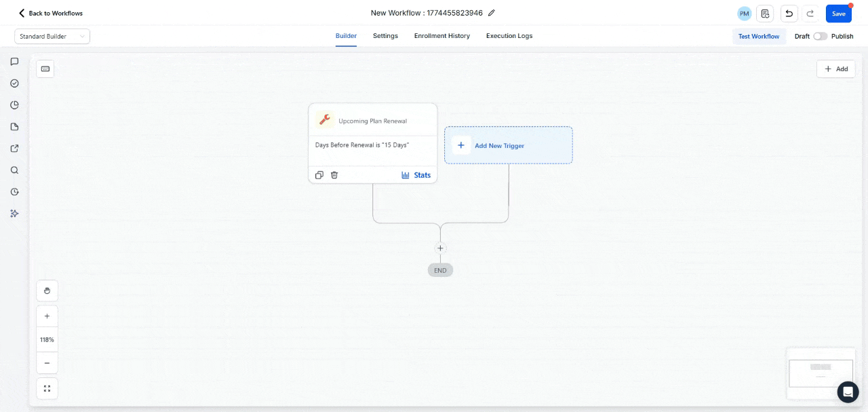Duplicate the Upcoming Plan Renewal trigger
868x412 pixels.
pos(319,175)
